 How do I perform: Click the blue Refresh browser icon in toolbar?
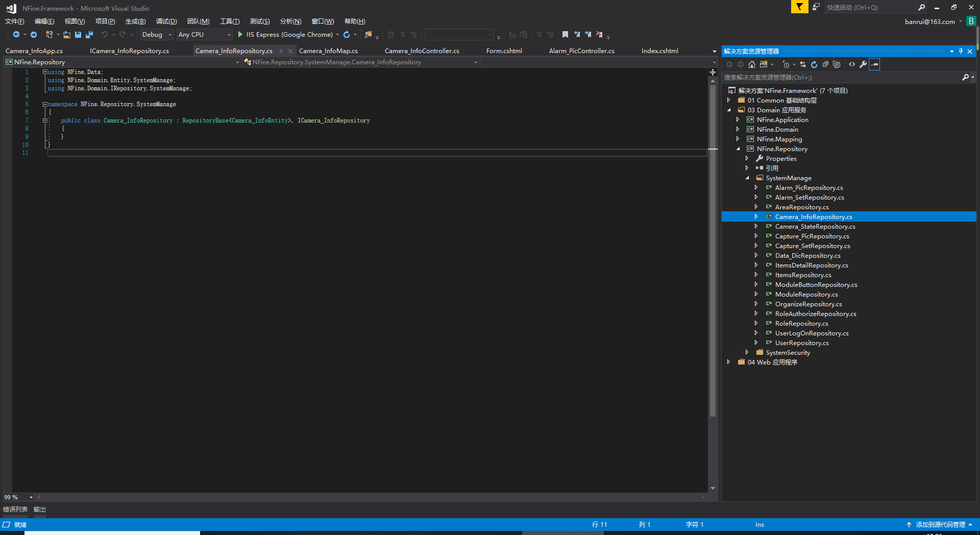click(347, 35)
